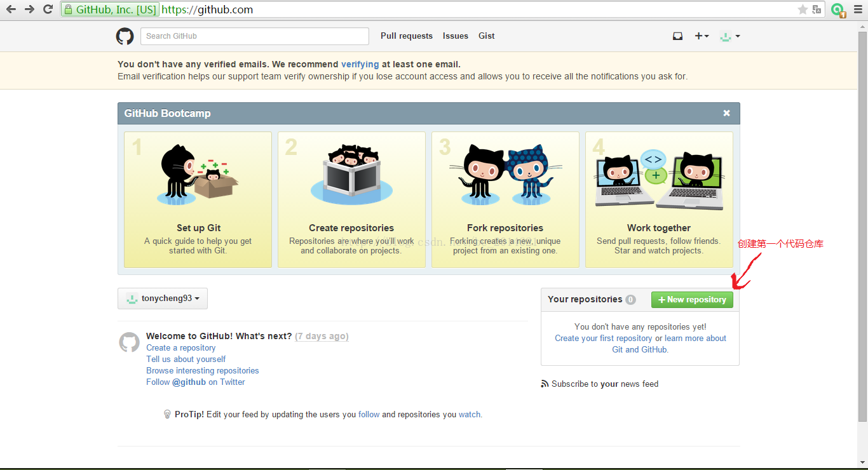Screen dimensions: 868x470
Task: Open the Pull requests nav item
Action: pos(407,36)
